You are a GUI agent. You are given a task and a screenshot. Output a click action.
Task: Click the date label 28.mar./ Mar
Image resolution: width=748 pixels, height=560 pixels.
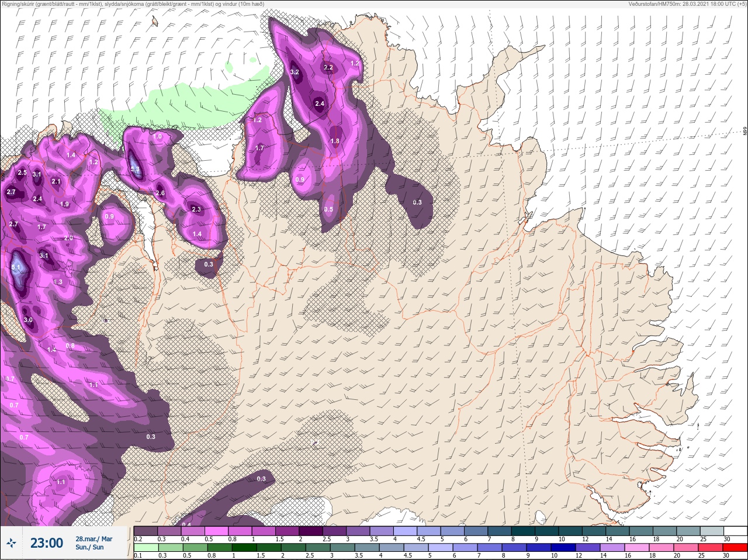click(93, 539)
